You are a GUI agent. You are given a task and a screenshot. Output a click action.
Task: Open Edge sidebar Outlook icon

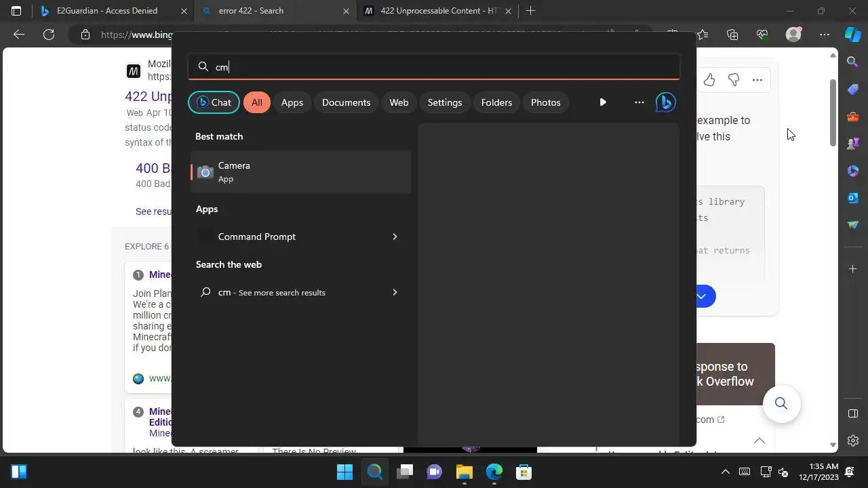tap(853, 197)
